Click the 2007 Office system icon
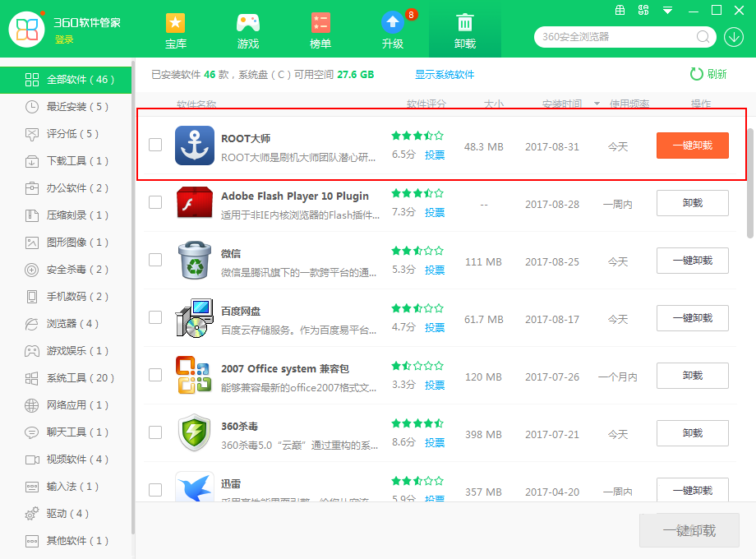756x559 pixels. (193, 375)
